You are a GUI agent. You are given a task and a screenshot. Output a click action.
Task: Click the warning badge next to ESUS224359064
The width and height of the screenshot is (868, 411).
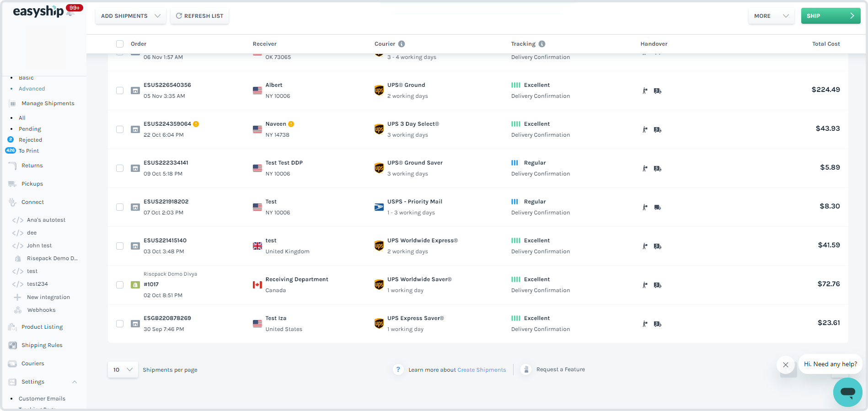click(x=196, y=124)
